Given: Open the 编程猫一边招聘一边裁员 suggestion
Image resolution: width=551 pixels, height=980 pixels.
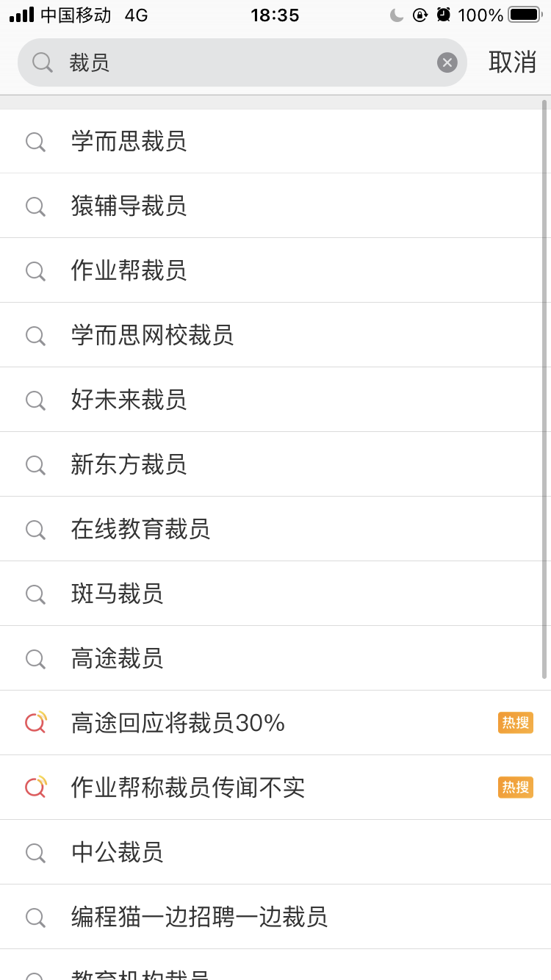Looking at the screenshot, I should [199, 917].
